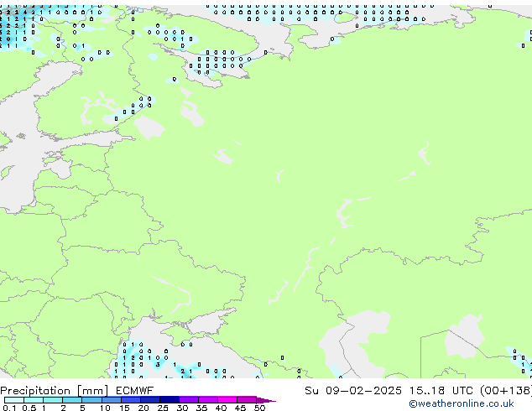532x411 pixels.
Task: Pick the 30–35 mm purple legend swatch
Action: click(x=189, y=400)
